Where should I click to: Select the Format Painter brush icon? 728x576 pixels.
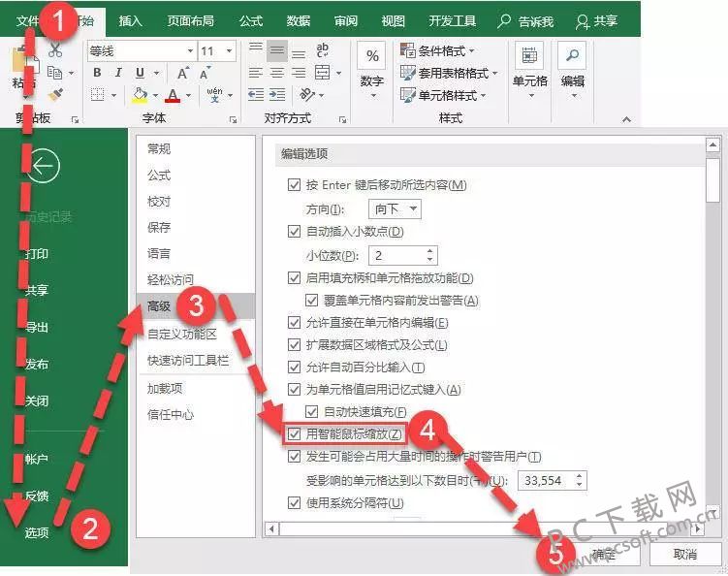pyautogui.click(x=55, y=95)
